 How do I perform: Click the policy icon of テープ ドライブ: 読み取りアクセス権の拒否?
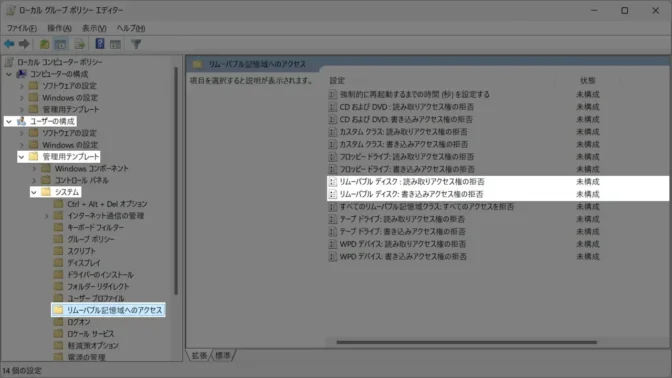click(333, 219)
